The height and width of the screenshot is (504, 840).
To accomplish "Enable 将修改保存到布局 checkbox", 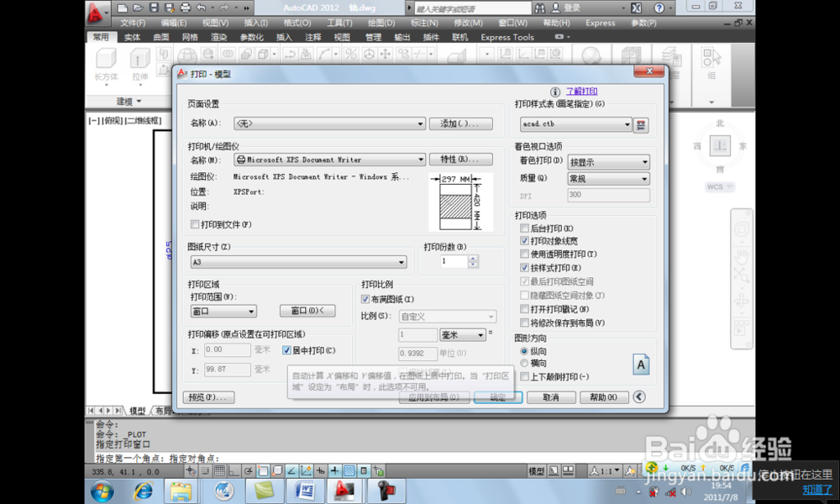I will tap(524, 323).
